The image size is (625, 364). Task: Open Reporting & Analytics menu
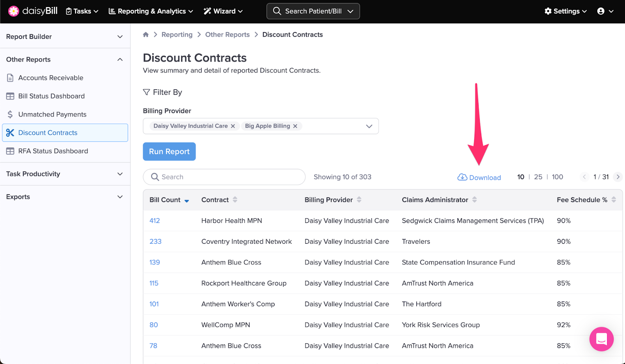click(x=151, y=11)
